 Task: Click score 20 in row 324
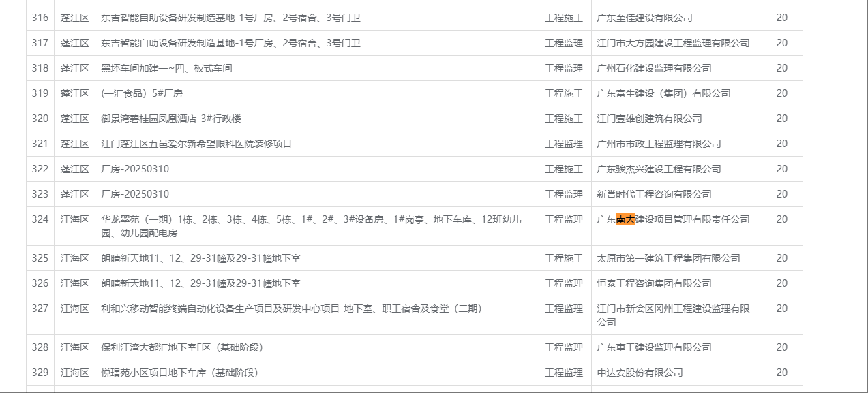(781, 219)
